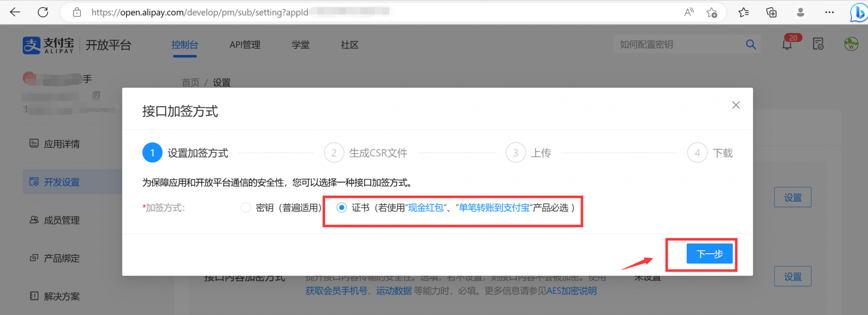Viewport: 868px width, 315px height.
Task: Close the 接口加签方式 dialog
Action: 736,105
